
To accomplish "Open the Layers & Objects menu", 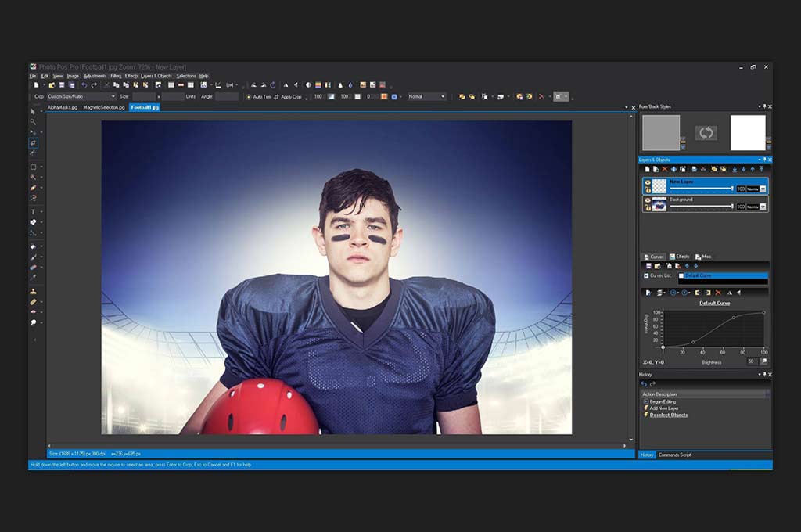I will pos(156,76).
